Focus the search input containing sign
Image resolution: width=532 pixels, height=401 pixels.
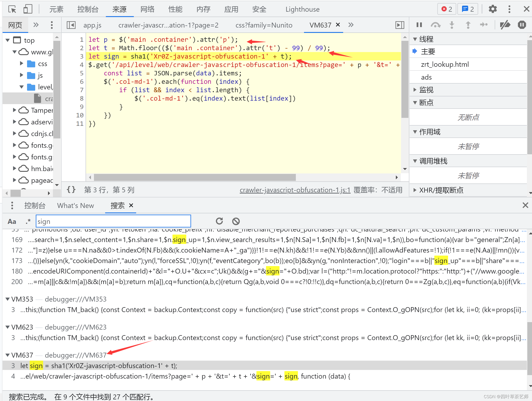tap(113, 221)
